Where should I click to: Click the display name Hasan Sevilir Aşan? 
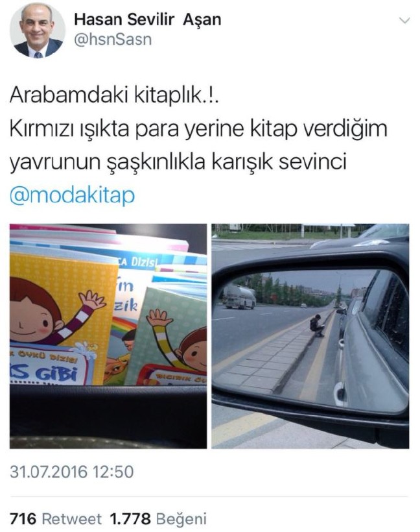coord(148,19)
